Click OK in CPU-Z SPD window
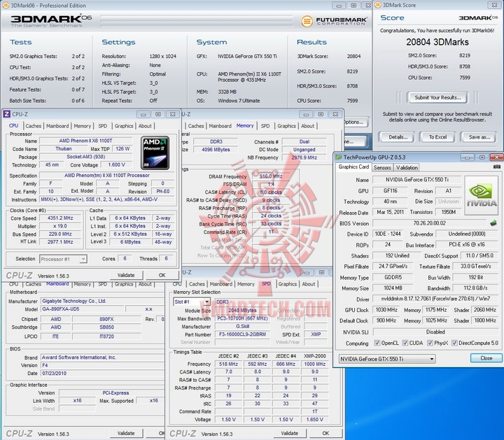504x440 pixels. coord(325,433)
